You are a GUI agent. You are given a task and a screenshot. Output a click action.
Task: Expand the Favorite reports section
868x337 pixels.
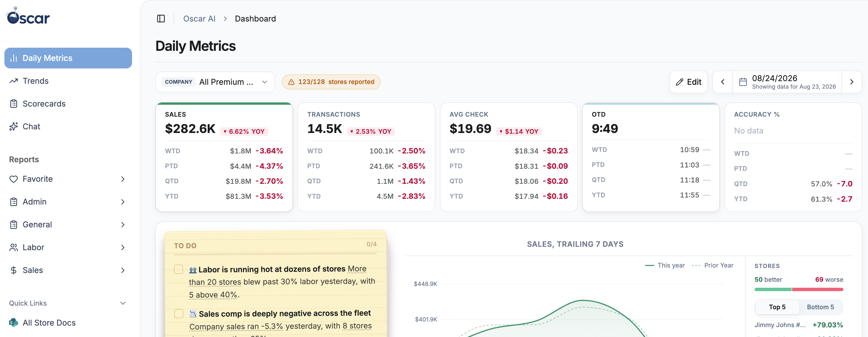click(x=68, y=179)
